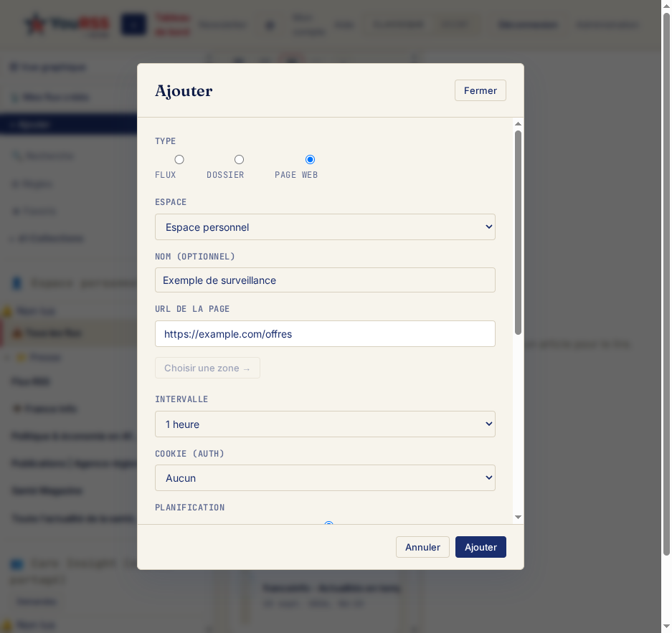Click the "INTERVALLE" field label
This screenshot has height=633, width=672.
click(x=181, y=399)
